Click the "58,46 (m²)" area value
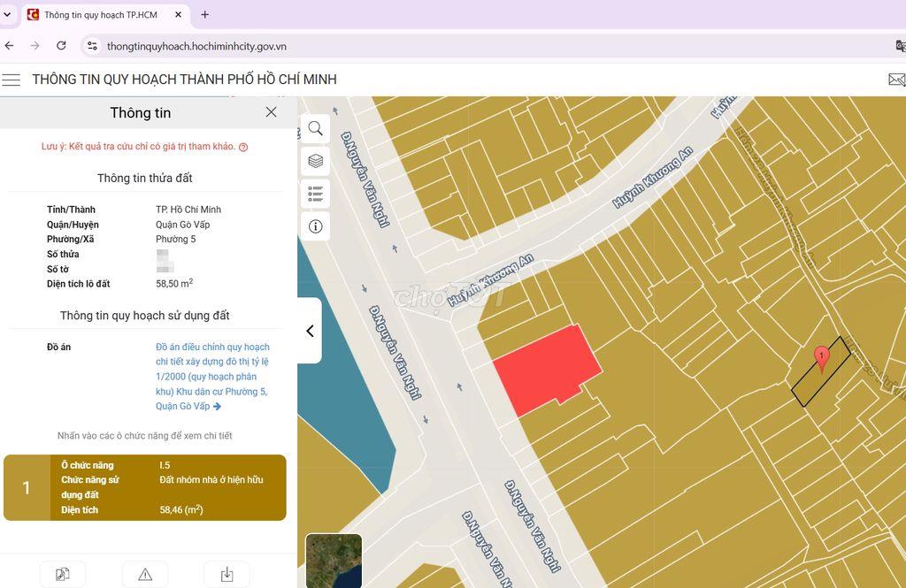This screenshot has height=588, width=906. coord(181,510)
